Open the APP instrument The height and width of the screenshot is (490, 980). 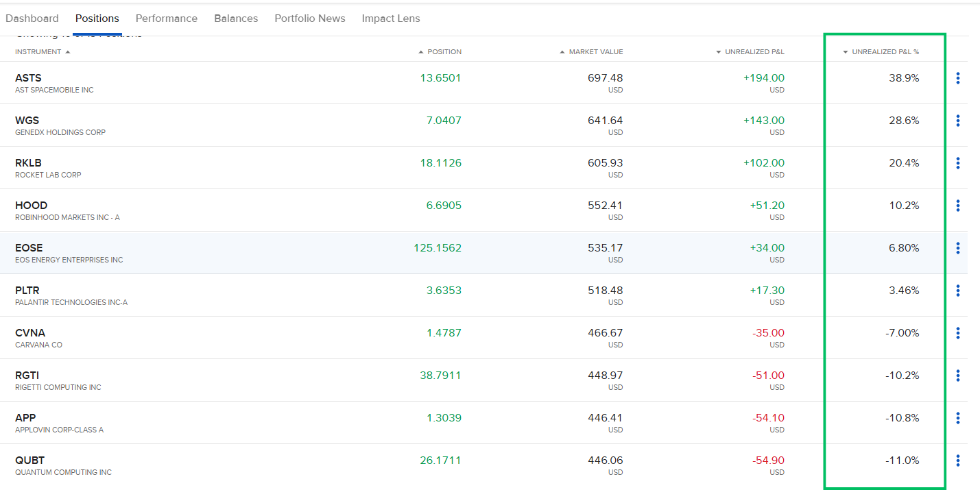point(25,418)
